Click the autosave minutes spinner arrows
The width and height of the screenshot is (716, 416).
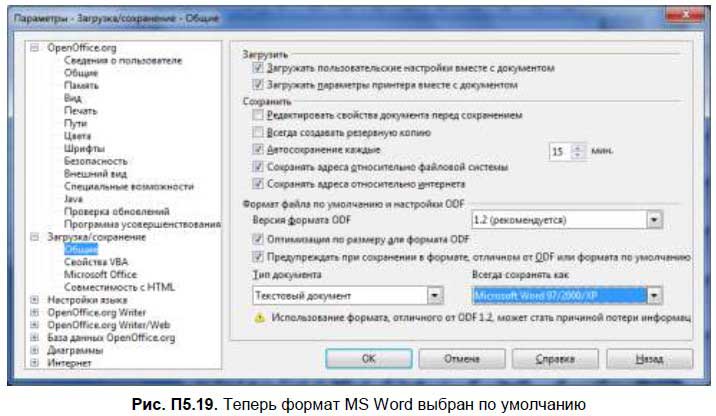pos(578,152)
